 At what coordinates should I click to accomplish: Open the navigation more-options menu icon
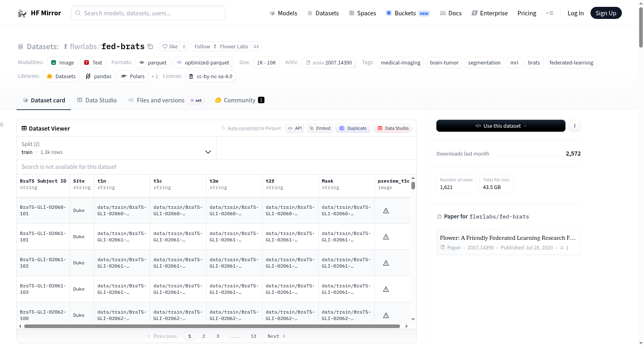coord(549,13)
